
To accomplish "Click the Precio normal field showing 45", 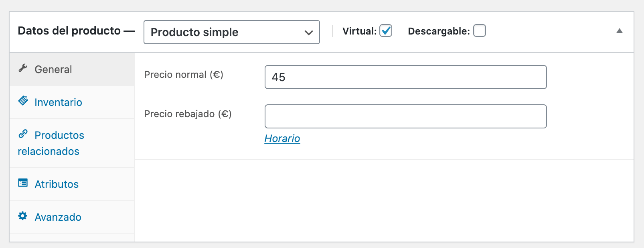I will click(x=406, y=77).
